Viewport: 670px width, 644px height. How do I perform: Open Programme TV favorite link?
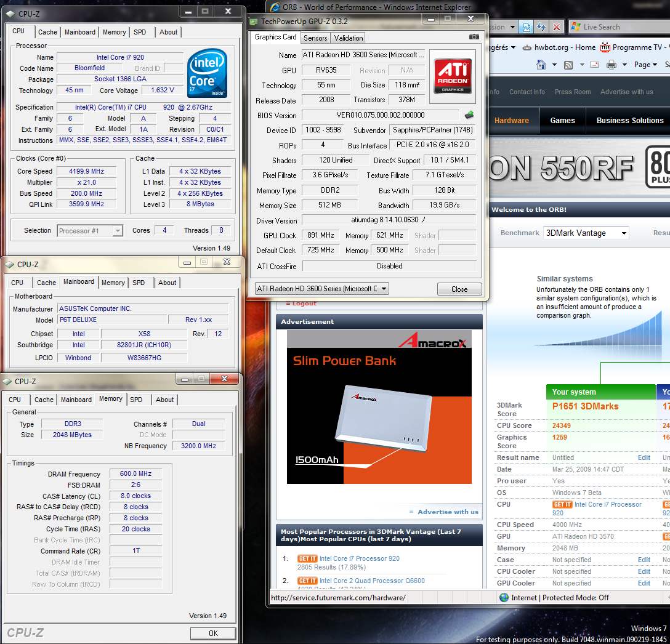click(637, 47)
